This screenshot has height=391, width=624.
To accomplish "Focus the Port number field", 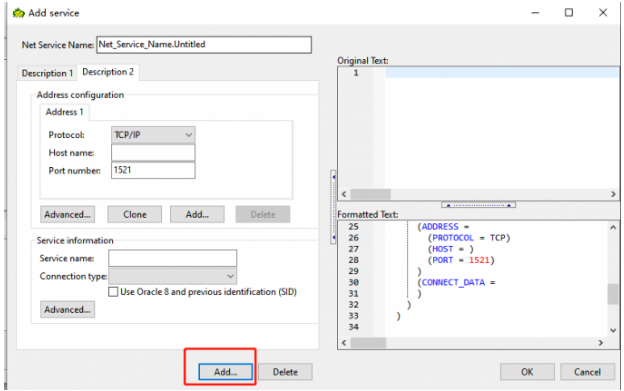I will click(x=153, y=170).
